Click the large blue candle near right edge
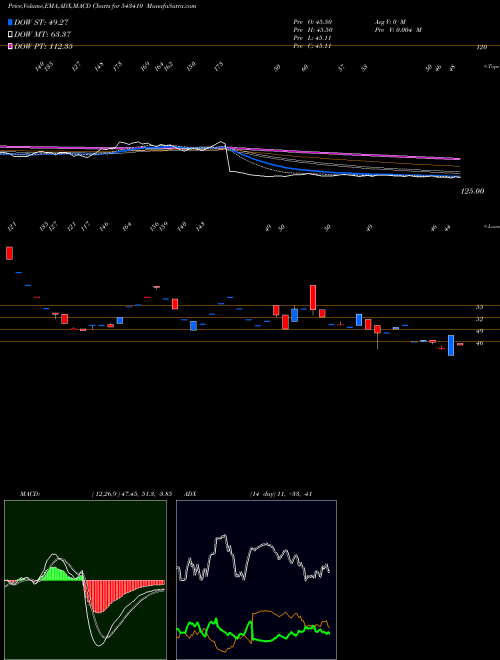This screenshot has height=660, width=500. pyautogui.click(x=451, y=346)
